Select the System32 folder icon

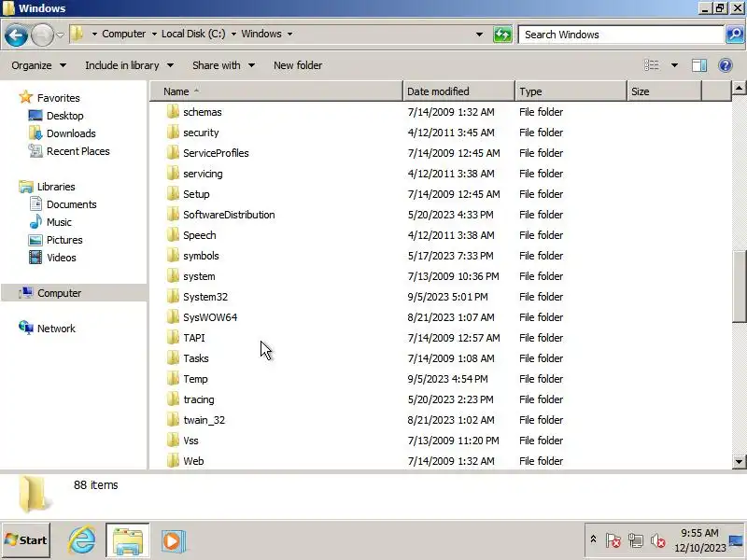(x=173, y=297)
